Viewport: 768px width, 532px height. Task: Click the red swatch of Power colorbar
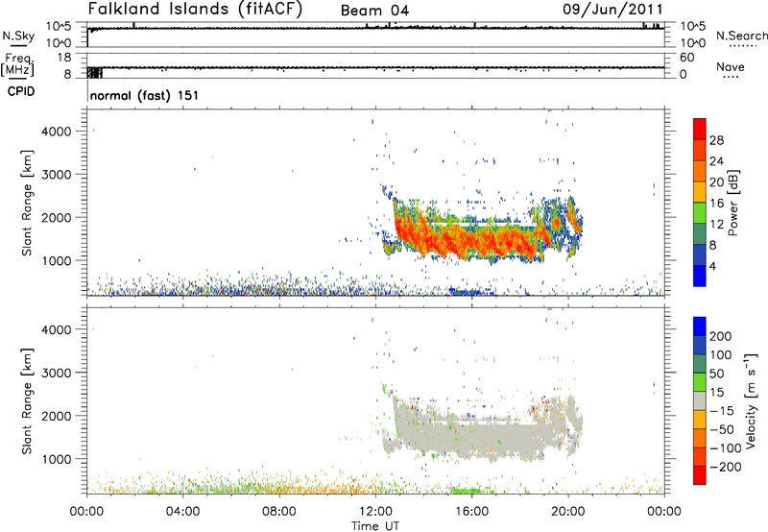700,129
